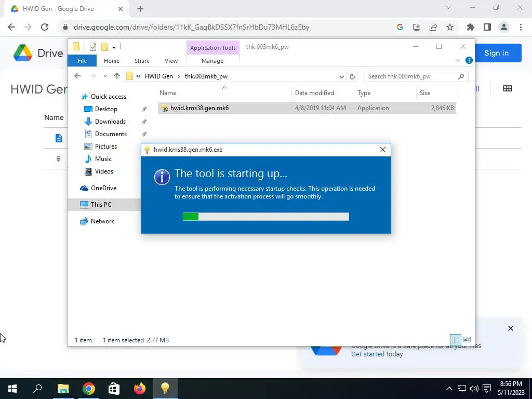Switch Drive to grid layout view
The image size is (532, 399).
click(x=508, y=88)
